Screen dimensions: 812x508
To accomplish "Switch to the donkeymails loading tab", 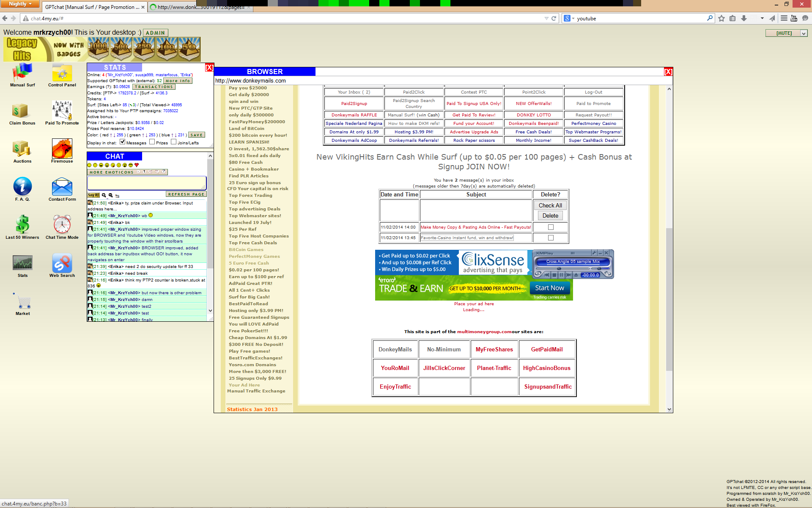I will (x=200, y=7).
